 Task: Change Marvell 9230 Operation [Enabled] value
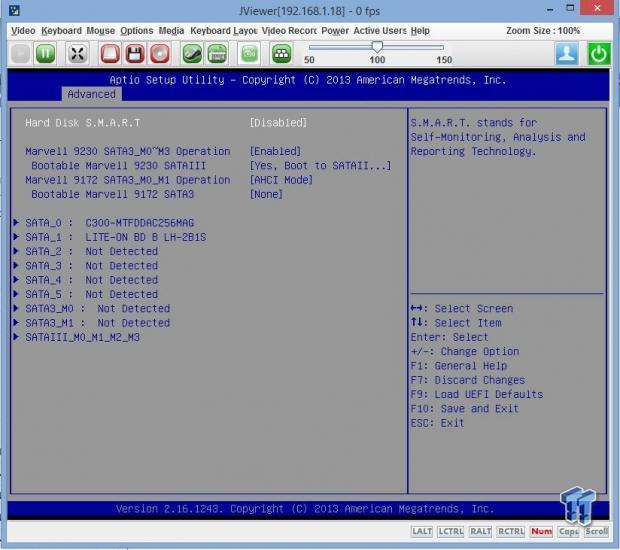click(275, 151)
